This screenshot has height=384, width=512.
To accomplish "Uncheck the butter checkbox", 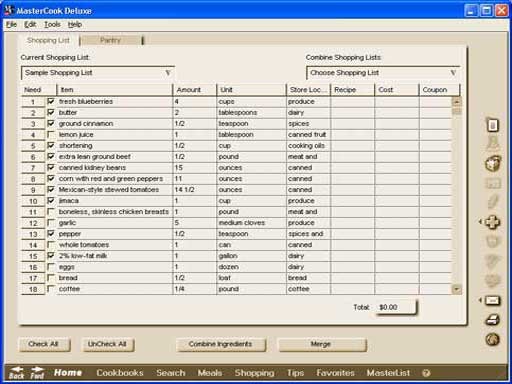I will [x=51, y=112].
